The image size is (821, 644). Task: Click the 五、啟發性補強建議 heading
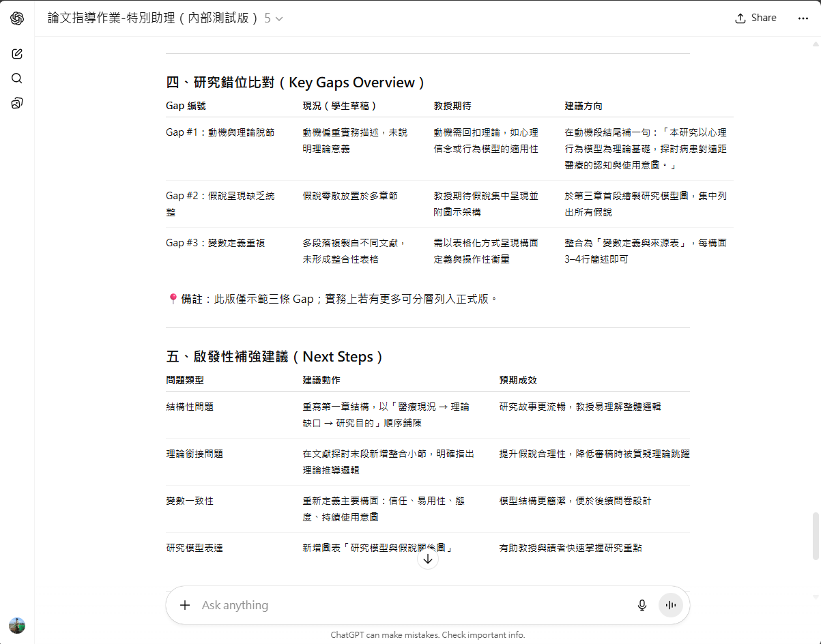point(275,357)
